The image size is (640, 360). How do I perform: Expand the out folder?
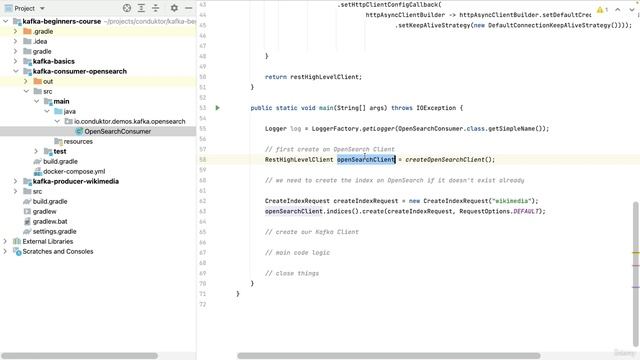[x=26, y=81]
